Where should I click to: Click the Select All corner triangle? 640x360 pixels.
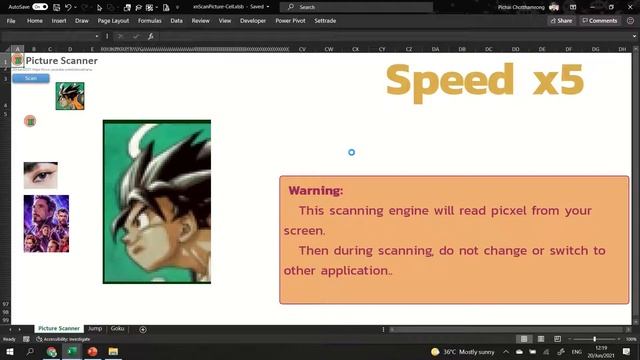tap(6, 49)
